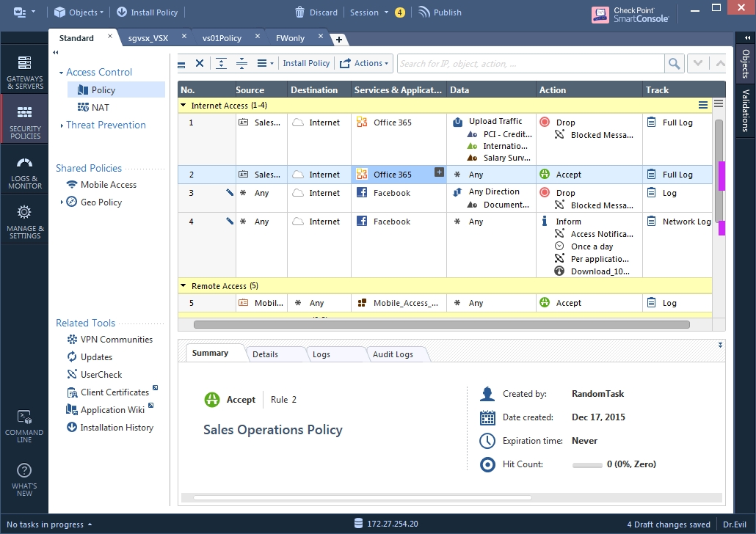The image size is (756, 534).
Task: Click the What's New icon
Action: [x=24, y=480]
